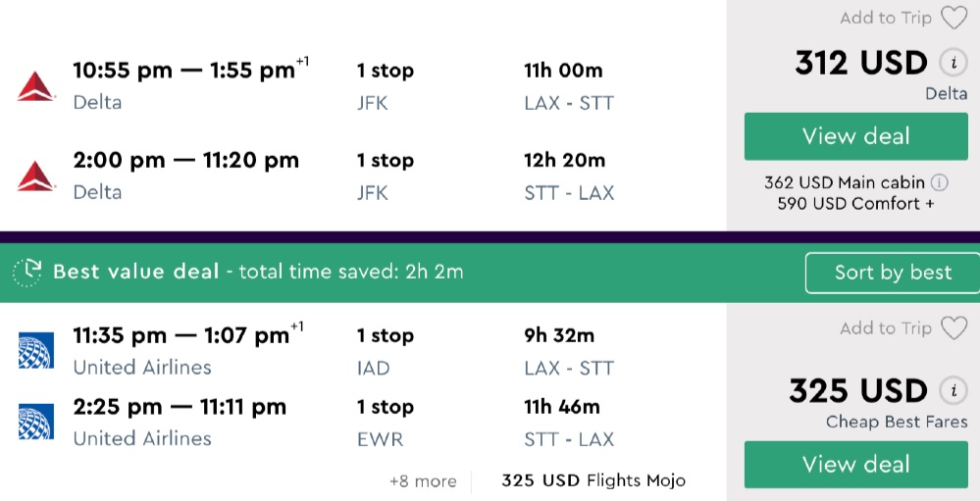Click the Delta logo on the 2:00 pm flight
980x501 pixels.
coord(36,175)
